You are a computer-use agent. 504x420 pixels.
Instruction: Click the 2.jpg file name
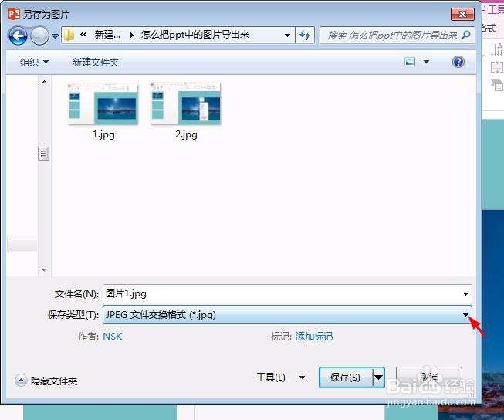pos(186,134)
